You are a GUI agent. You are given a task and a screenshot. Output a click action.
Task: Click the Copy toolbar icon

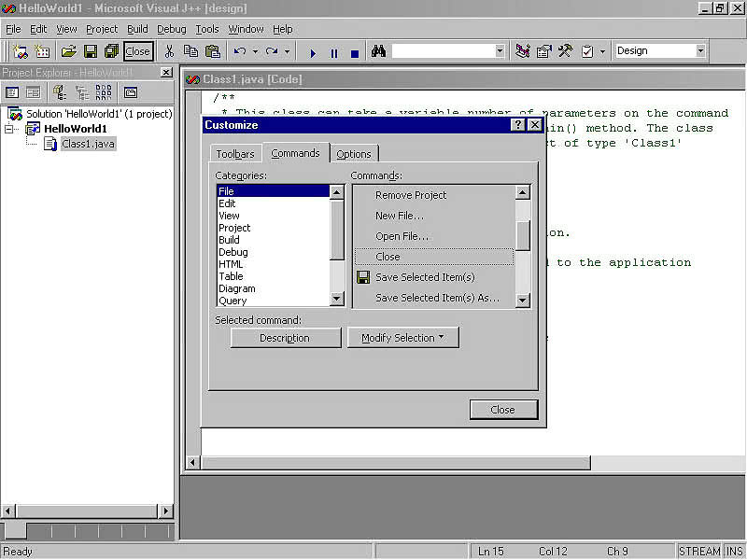click(190, 51)
